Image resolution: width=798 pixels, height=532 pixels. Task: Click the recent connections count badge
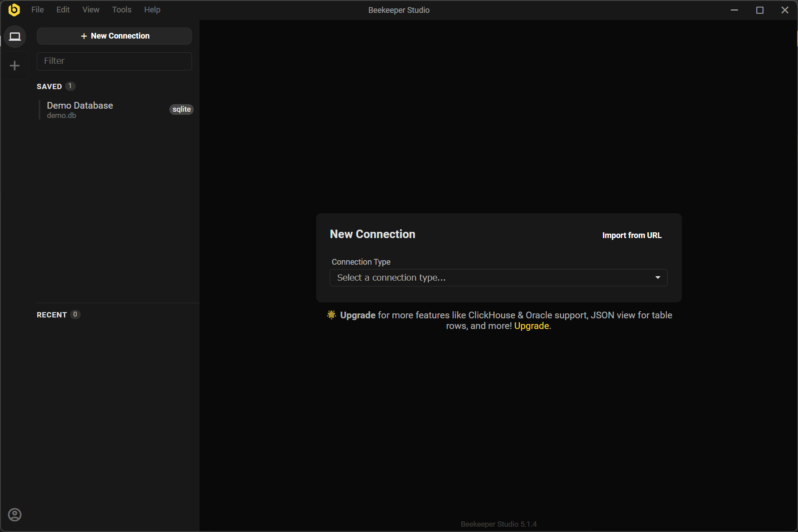pyautogui.click(x=75, y=314)
